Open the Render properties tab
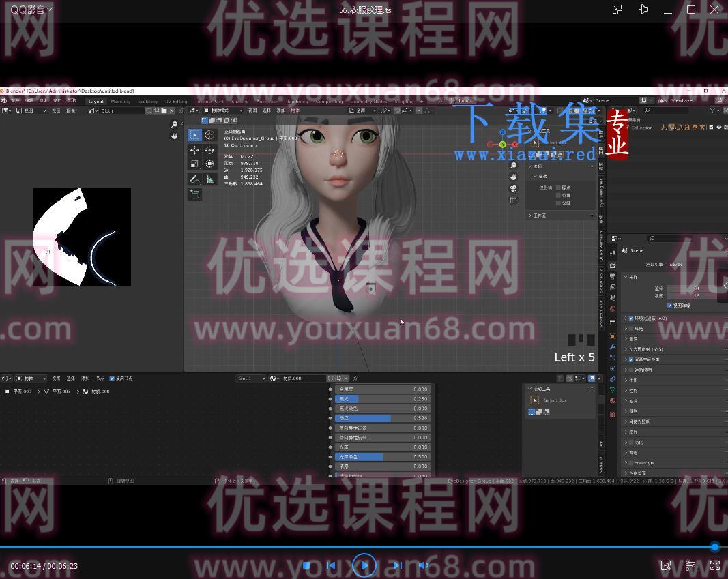 coord(613,265)
